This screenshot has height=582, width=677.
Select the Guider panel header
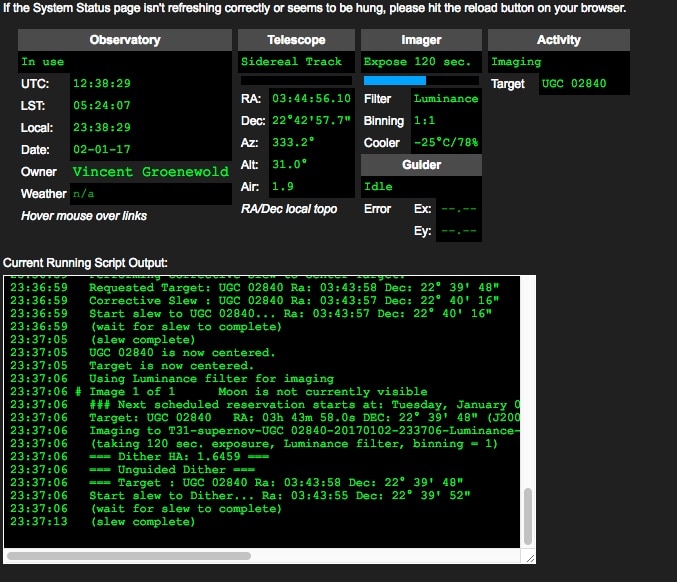(421, 164)
